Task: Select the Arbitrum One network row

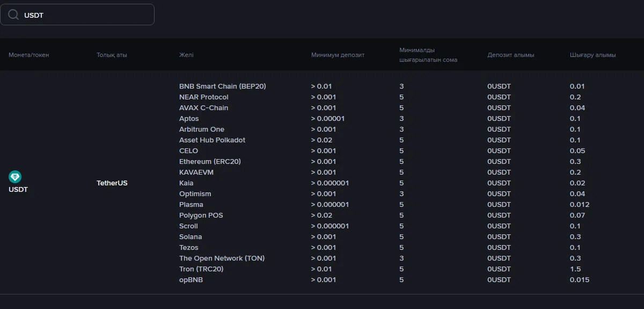Action: click(x=202, y=129)
